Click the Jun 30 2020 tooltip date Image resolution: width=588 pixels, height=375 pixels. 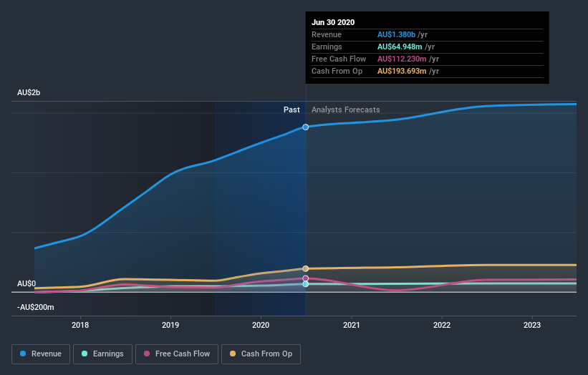pos(333,22)
